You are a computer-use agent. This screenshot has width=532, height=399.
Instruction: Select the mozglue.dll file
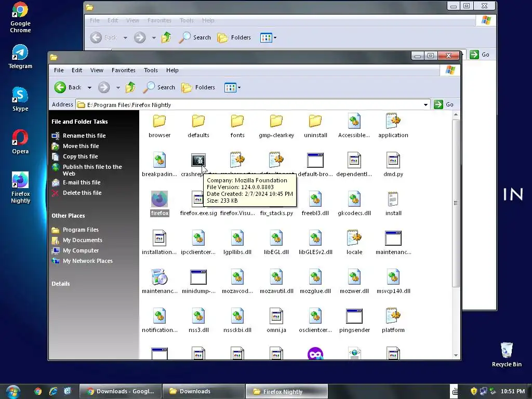[x=315, y=282]
